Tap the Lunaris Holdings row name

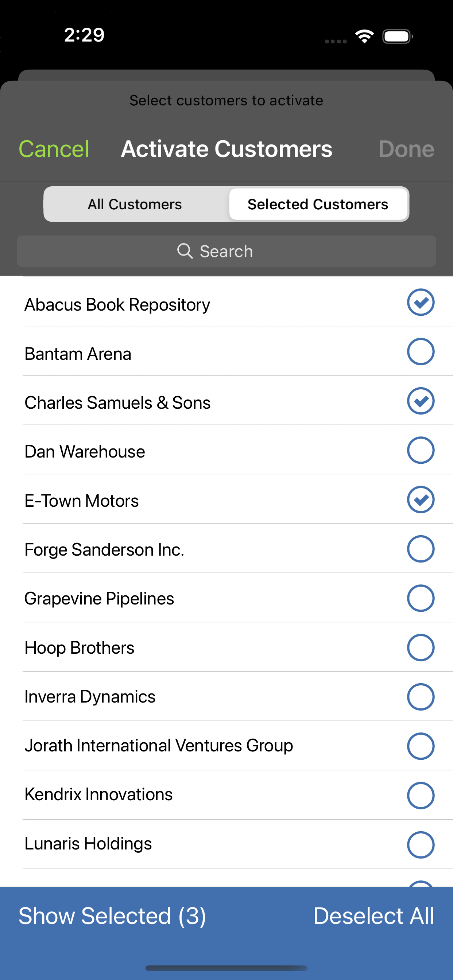click(x=88, y=844)
